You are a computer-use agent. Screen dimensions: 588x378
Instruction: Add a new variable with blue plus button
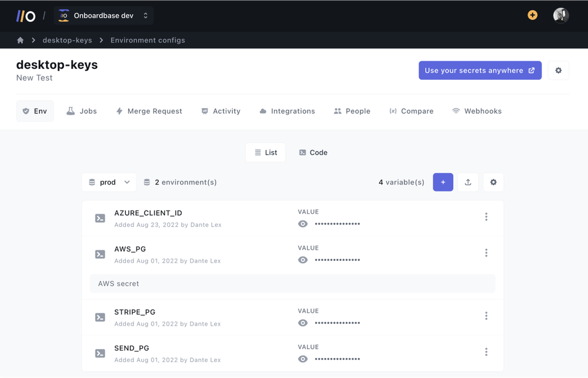click(x=443, y=182)
